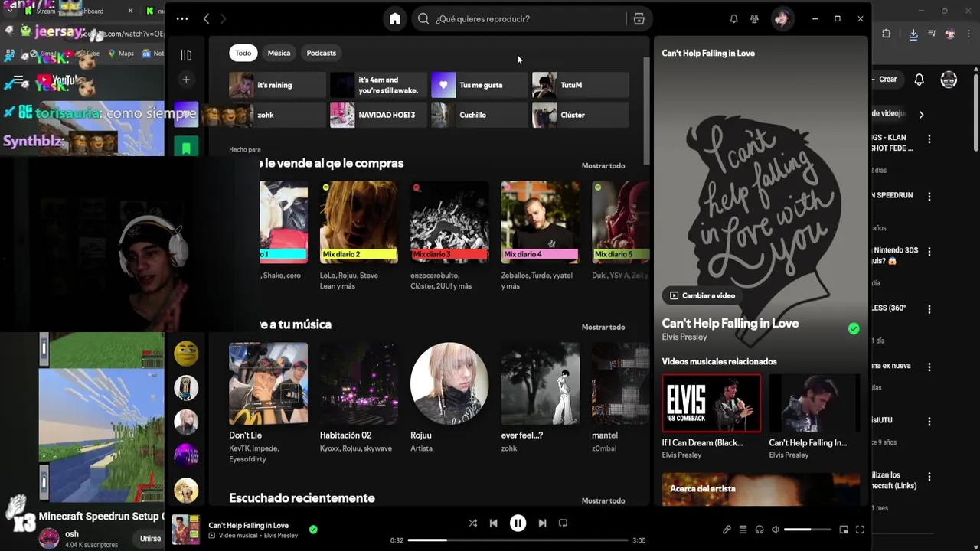Go to Spotify Home using the house icon

pos(395,19)
